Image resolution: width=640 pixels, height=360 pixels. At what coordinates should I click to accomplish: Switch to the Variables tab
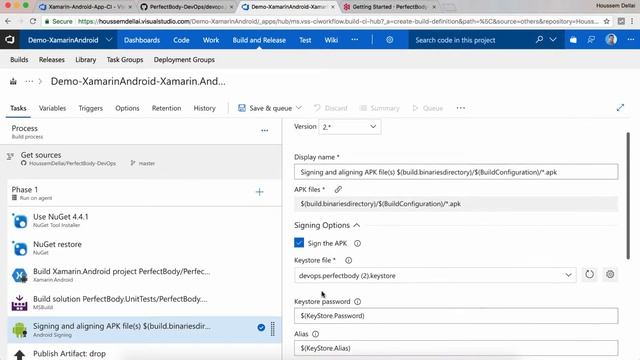pos(52,108)
